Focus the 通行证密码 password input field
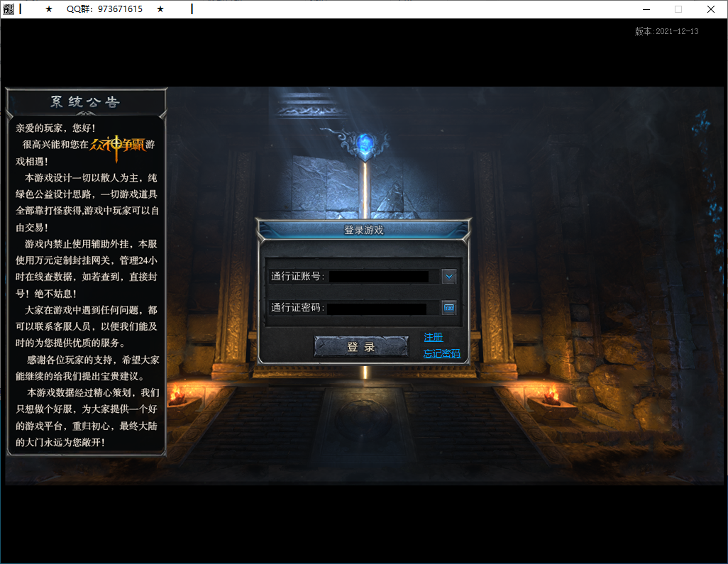This screenshot has width=728, height=564. (x=377, y=308)
